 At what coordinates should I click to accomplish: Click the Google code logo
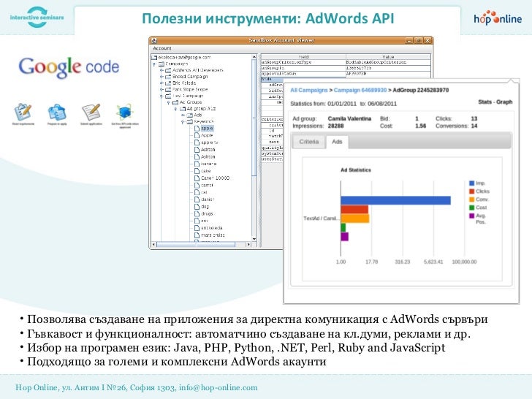coord(69,66)
